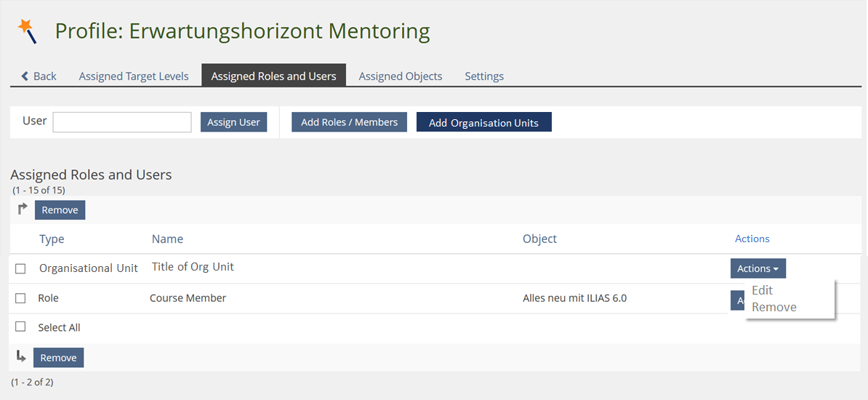Go to the Settings tab

pos(484,76)
